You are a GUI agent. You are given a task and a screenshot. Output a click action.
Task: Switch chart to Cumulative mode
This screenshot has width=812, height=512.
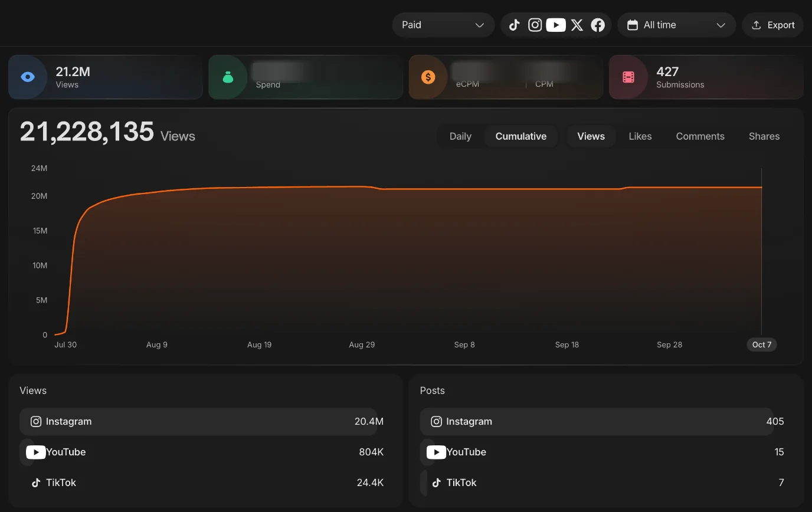click(521, 136)
